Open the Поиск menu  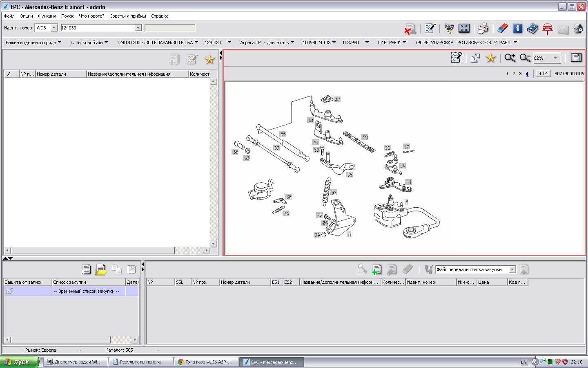click(67, 16)
